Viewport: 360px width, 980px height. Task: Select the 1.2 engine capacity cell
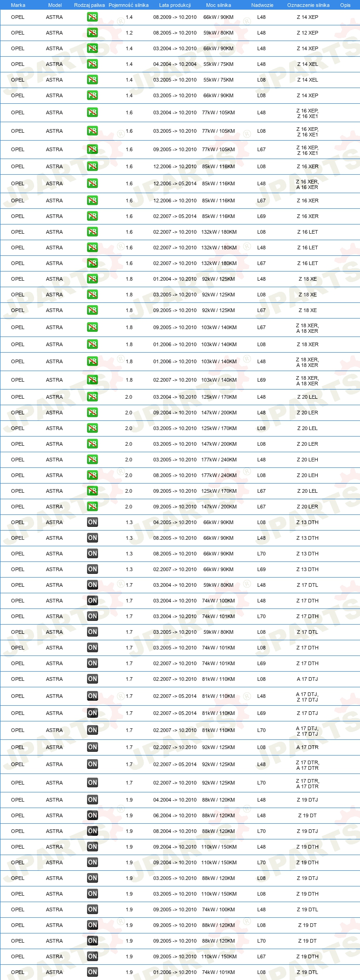click(129, 33)
